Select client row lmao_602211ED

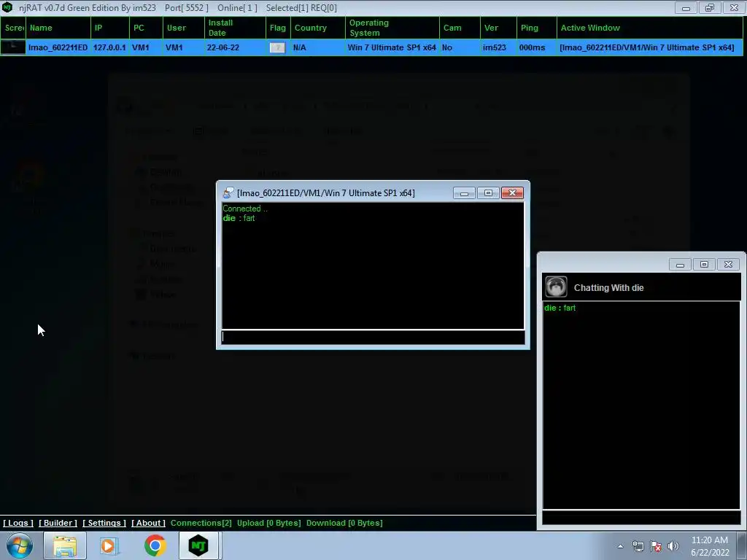[x=371, y=47]
